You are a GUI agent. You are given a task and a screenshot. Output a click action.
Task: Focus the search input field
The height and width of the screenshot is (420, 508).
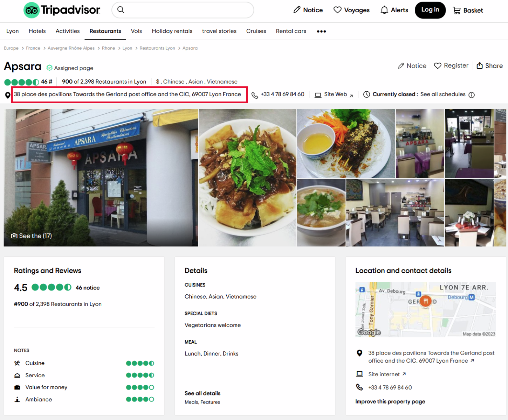coord(183,10)
